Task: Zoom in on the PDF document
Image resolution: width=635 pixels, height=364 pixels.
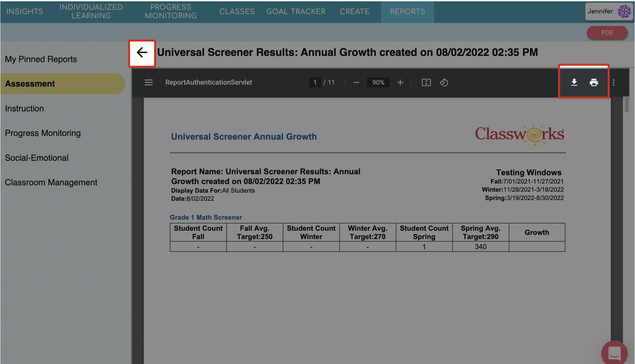Action: point(400,83)
